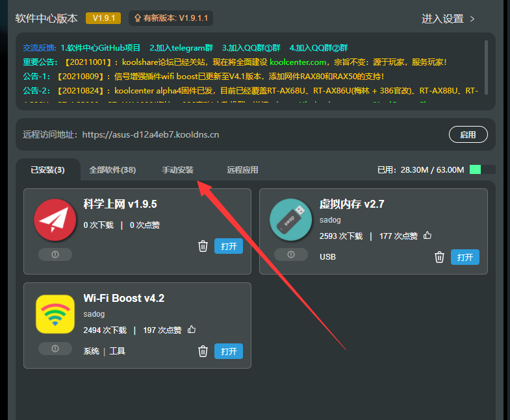Click the 科学上网 red paper plane icon

tap(55, 221)
